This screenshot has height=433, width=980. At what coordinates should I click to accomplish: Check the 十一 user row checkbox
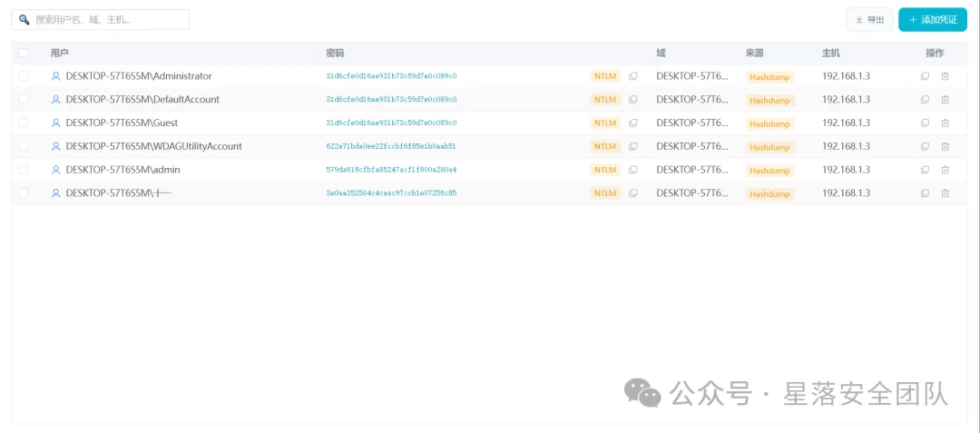click(23, 193)
